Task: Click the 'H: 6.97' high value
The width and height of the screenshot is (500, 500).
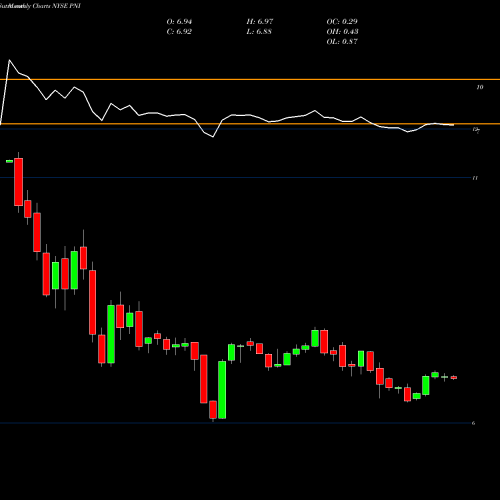Action: tap(260, 22)
